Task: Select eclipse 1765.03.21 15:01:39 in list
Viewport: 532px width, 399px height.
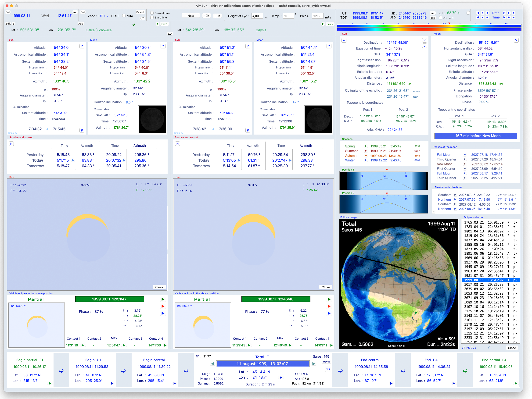Action: point(491,222)
